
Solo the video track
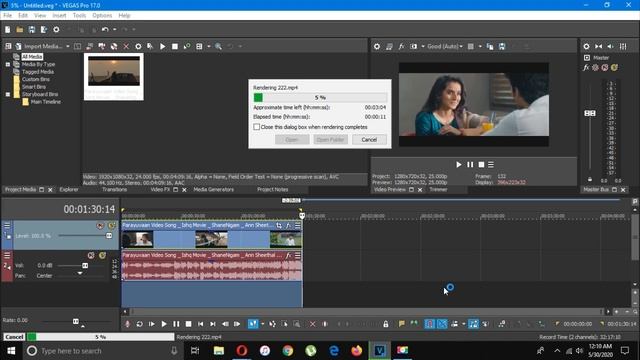(111, 225)
